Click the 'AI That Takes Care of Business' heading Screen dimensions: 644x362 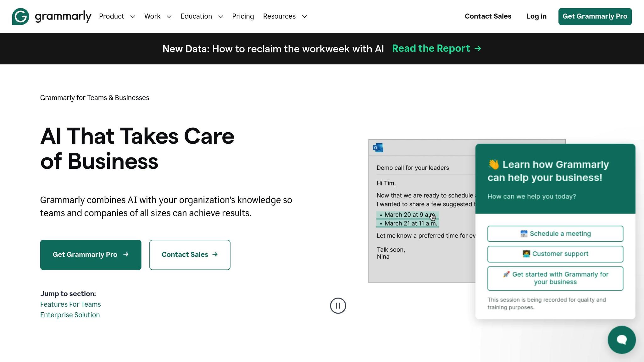(x=137, y=149)
